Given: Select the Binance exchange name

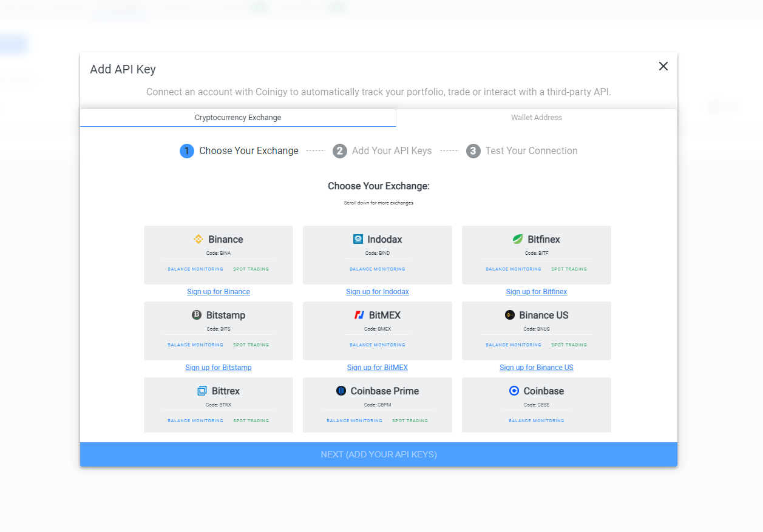Looking at the screenshot, I should pos(226,239).
